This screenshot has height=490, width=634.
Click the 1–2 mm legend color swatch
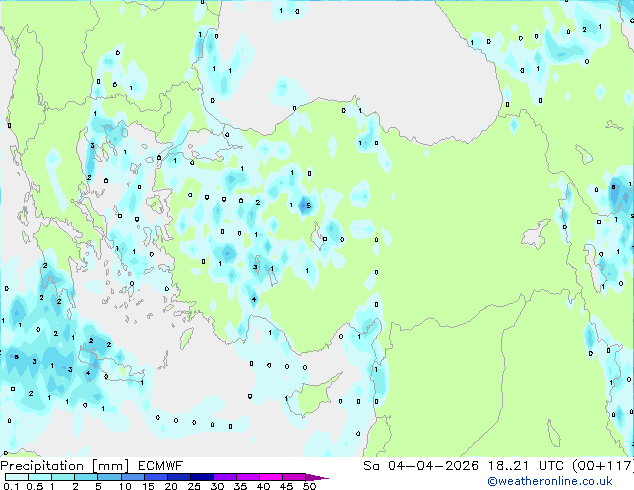coord(63,477)
